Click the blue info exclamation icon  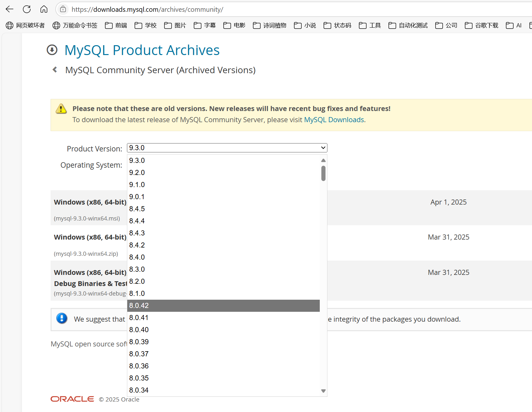click(x=62, y=318)
